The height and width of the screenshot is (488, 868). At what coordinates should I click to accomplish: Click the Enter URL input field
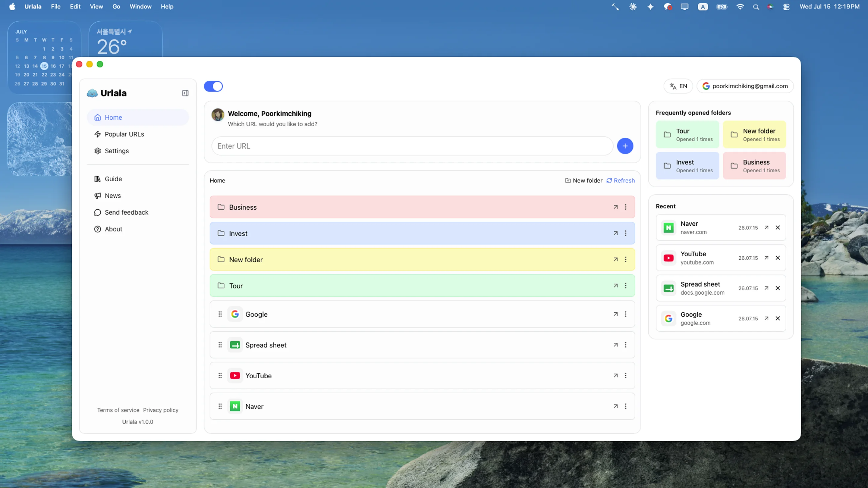click(412, 146)
